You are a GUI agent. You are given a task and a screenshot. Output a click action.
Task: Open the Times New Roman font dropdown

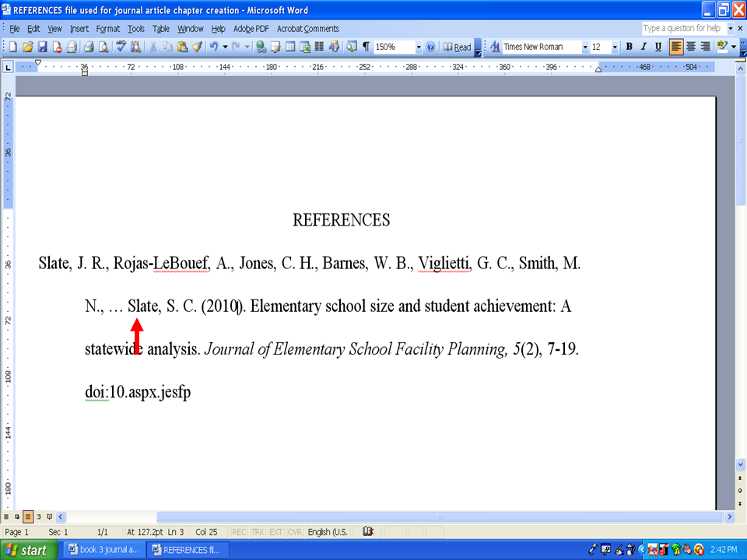585,47
